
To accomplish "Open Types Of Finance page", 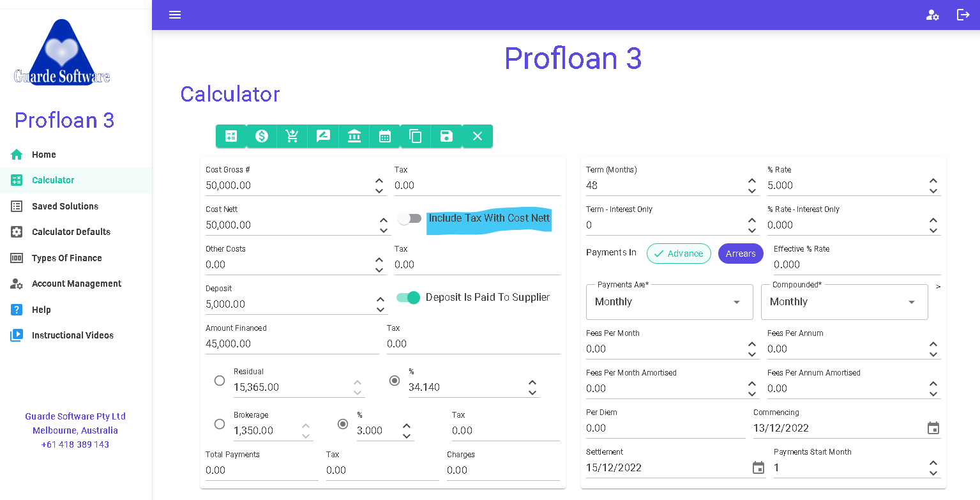I will 76,258.
